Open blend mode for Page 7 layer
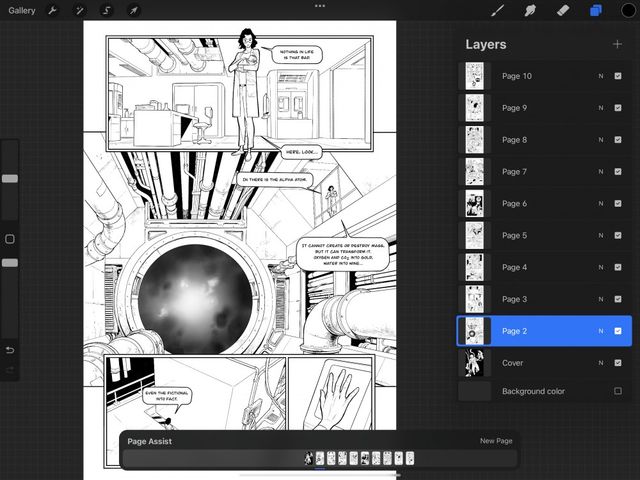Screen dimensions: 640x480 click(601, 172)
